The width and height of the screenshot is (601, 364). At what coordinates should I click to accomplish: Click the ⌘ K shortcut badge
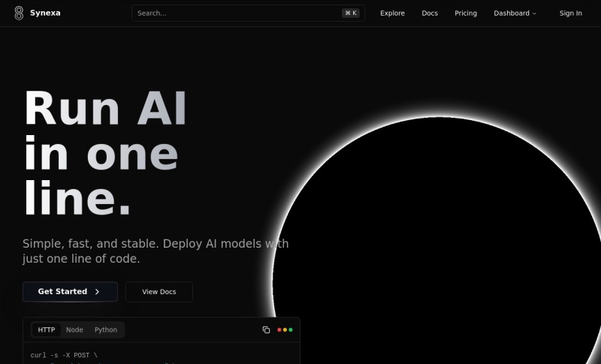[x=350, y=13]
